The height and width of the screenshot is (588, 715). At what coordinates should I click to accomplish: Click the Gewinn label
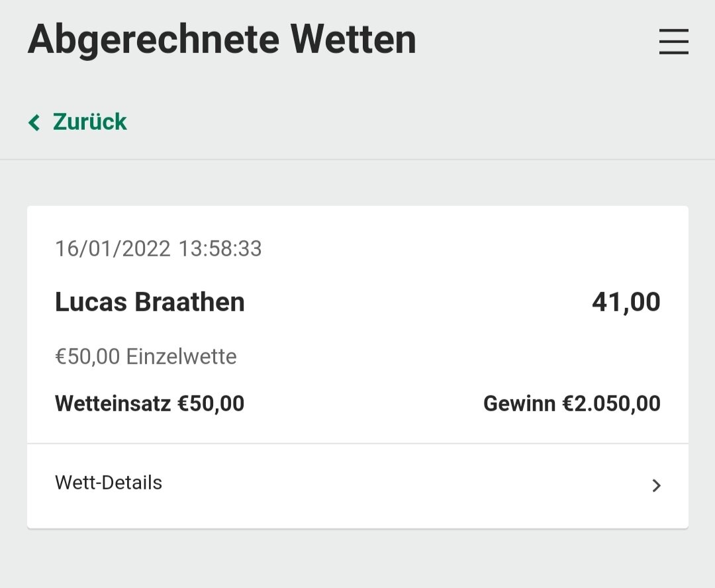tap(520, 404)
